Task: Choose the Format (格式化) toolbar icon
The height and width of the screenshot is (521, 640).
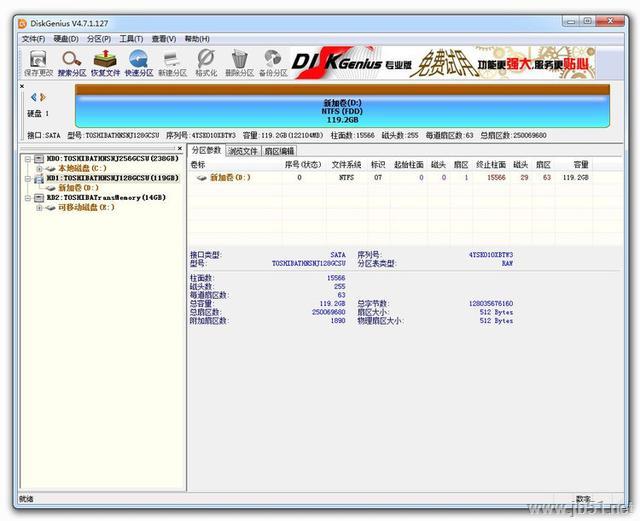Action: [206, 63]
